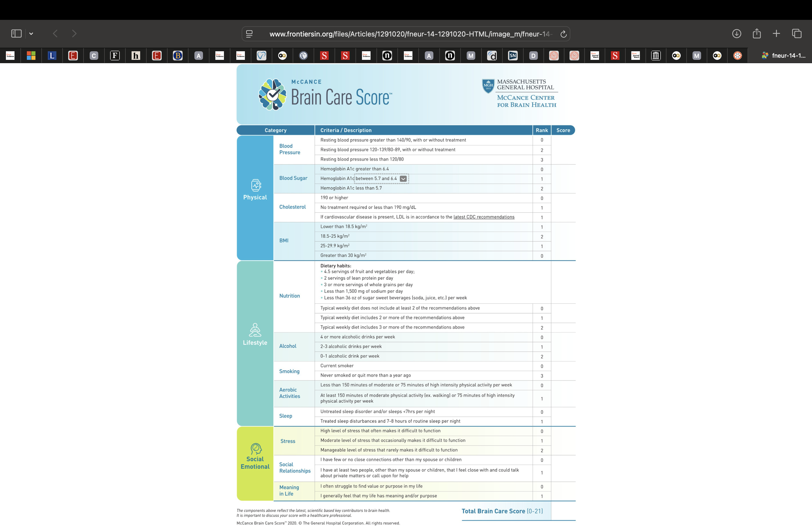The height and width of the screenshot is (527, 812).
Task: Open the latest CDC recommendations link
Action: [483, 217]
